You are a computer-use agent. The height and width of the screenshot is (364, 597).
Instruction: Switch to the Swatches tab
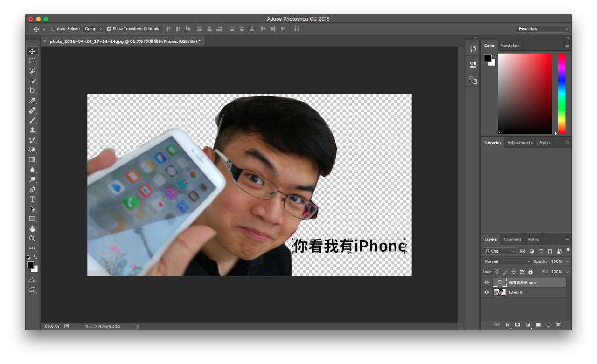510,46
